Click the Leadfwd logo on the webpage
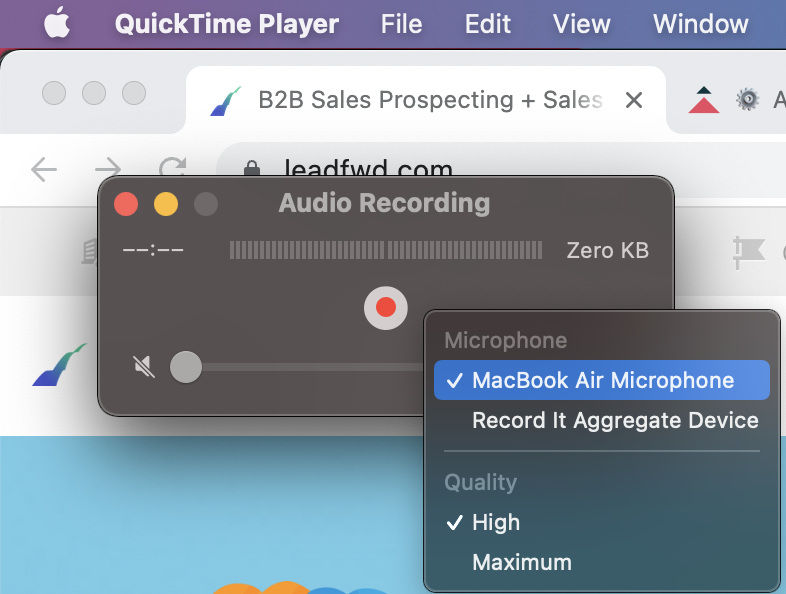 tap(60, 365)
